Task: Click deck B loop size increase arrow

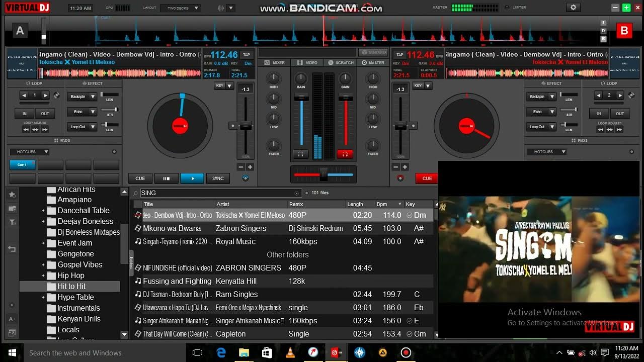Action: tap(619, 95)
